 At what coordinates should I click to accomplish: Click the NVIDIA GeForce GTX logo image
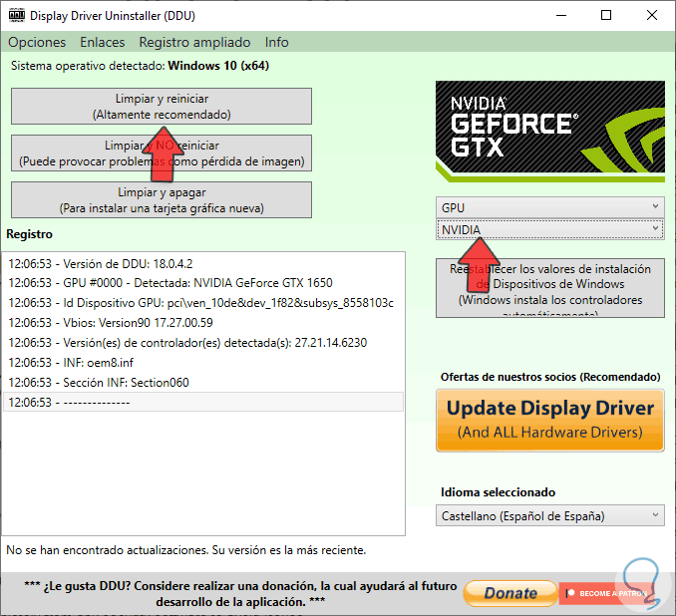click(549, 132)
